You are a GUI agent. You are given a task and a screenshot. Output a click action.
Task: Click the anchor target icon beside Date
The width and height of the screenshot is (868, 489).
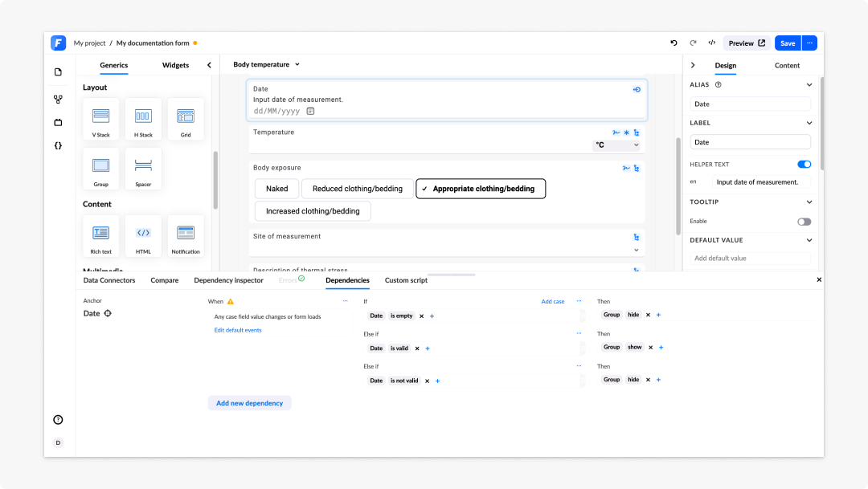point(108,313)
